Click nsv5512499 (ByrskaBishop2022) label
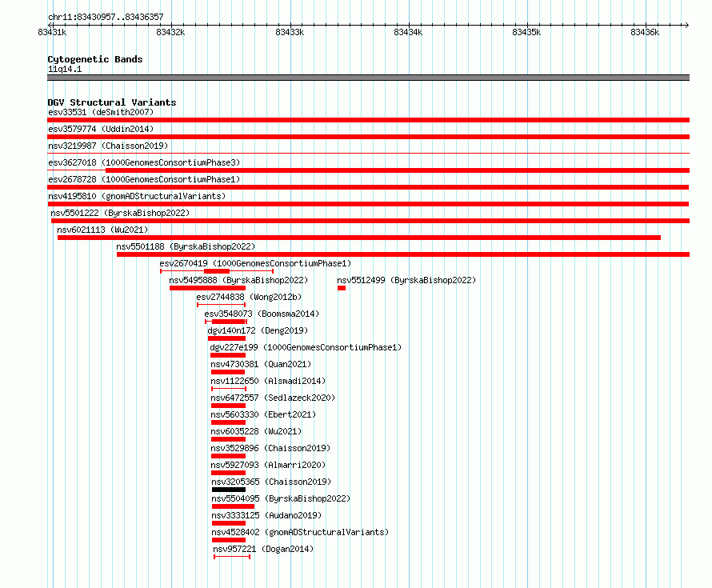The height and width of the screenshot is (588, 712). tap(406, 280)
